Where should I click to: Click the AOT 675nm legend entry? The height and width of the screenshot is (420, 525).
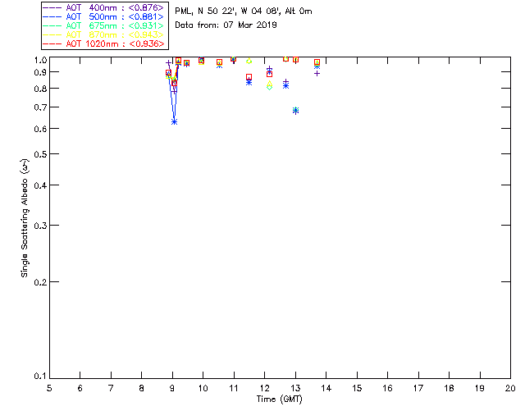pos(104,25)
